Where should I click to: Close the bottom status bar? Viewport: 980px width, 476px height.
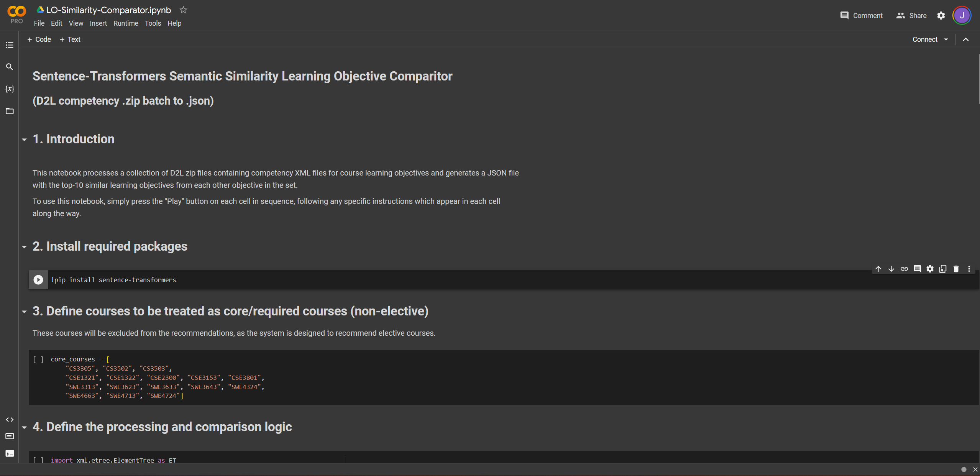975,469
